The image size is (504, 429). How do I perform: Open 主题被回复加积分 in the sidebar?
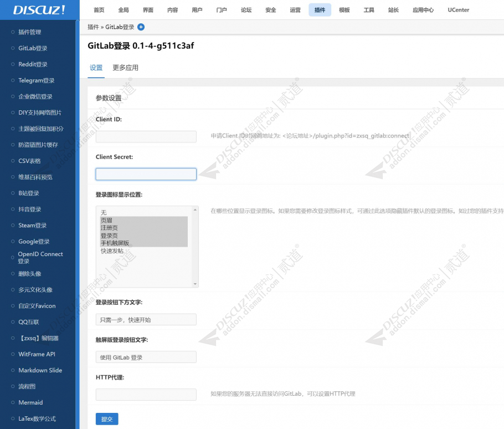click(41, 129)
